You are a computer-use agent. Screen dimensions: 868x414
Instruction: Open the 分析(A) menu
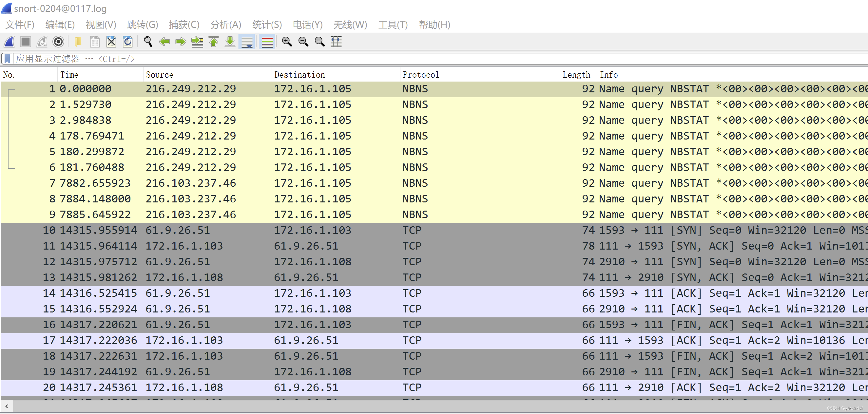click(226, 25)
